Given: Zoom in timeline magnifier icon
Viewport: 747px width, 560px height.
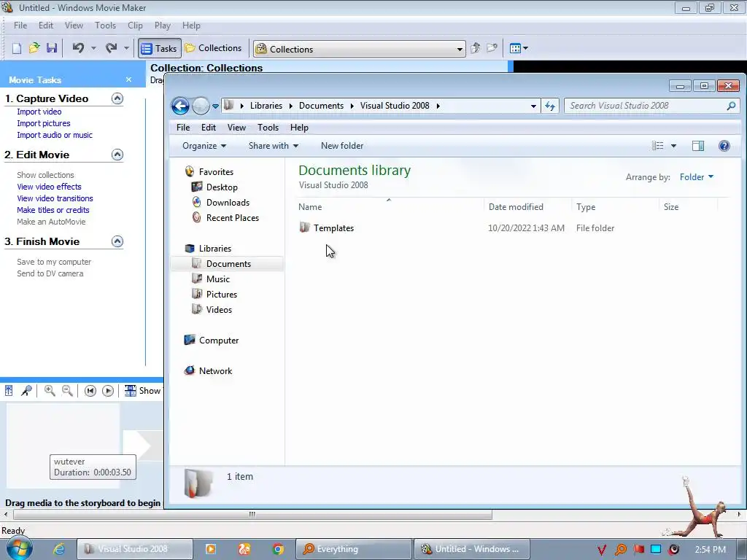Looking at the screenshot, I should pyautogui.click(x=49, y=391).
